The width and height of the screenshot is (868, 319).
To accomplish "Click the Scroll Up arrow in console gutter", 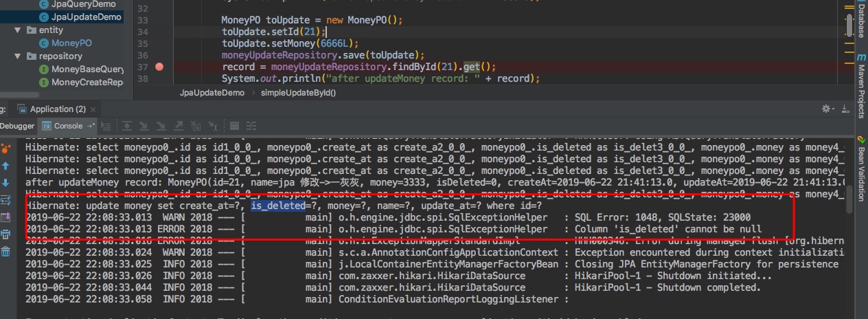I will (x=5, y=166).
